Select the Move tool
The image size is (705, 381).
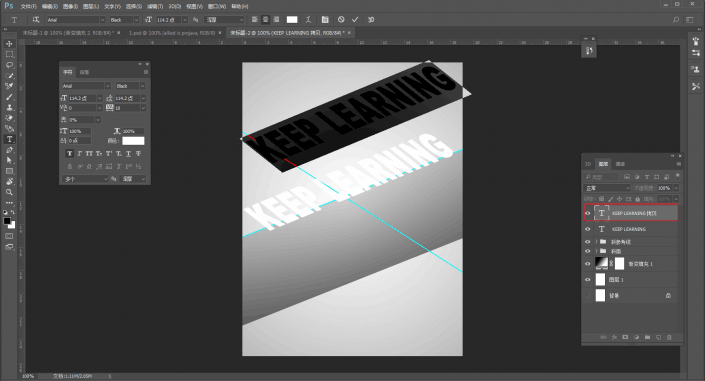[9, 44]
